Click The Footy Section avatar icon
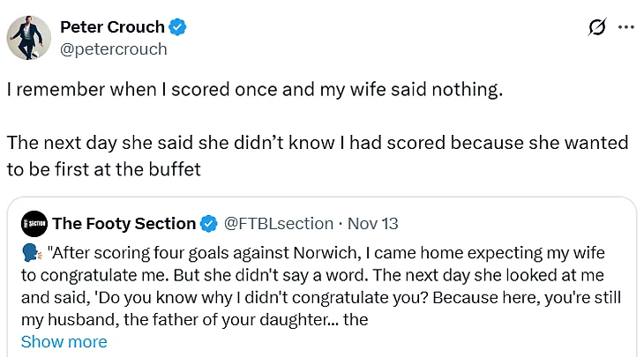 click(34, 223)
